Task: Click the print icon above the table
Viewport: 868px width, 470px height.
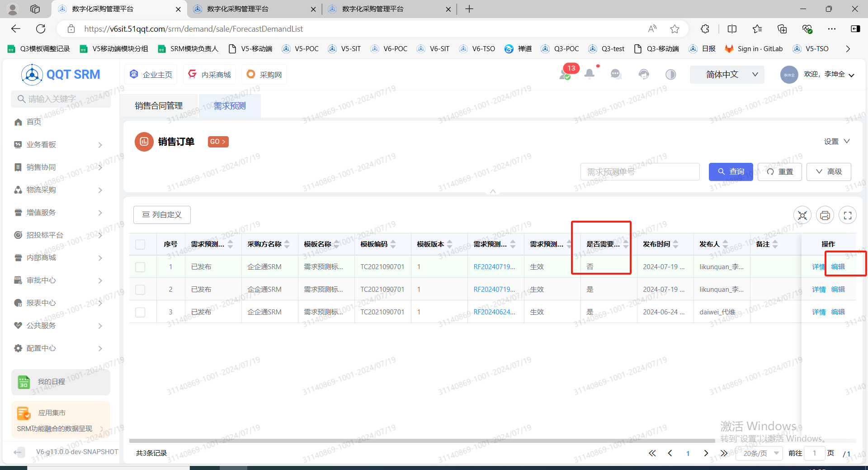Action: (825, 215)
